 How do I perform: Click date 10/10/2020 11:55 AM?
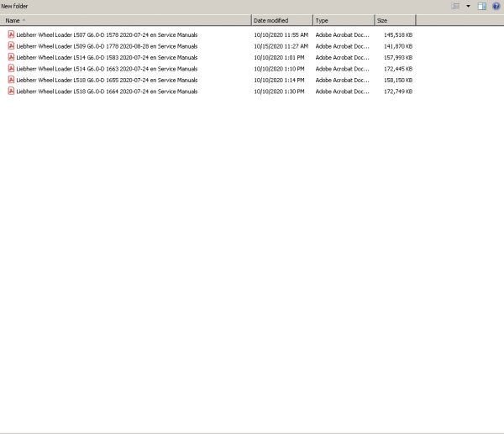281,35
